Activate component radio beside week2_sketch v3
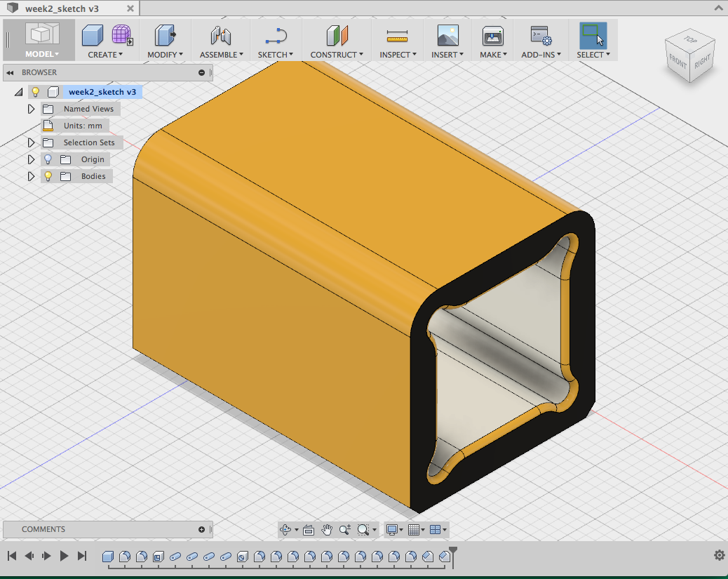 pos(53,92)
